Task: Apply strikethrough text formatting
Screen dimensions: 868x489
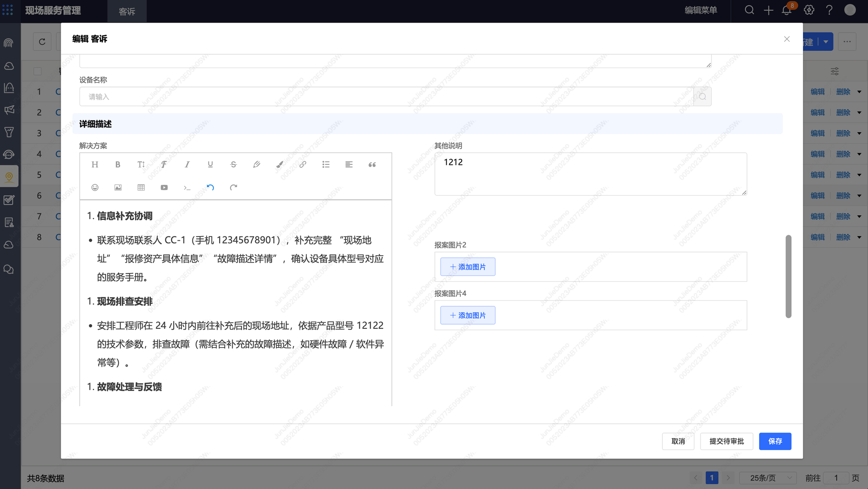Action: coord(233,164)
